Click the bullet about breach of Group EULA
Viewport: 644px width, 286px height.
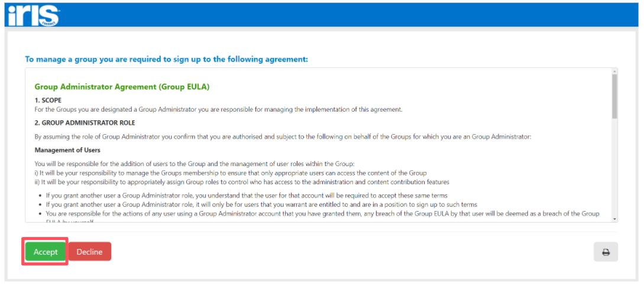click(x=322, y=214)
